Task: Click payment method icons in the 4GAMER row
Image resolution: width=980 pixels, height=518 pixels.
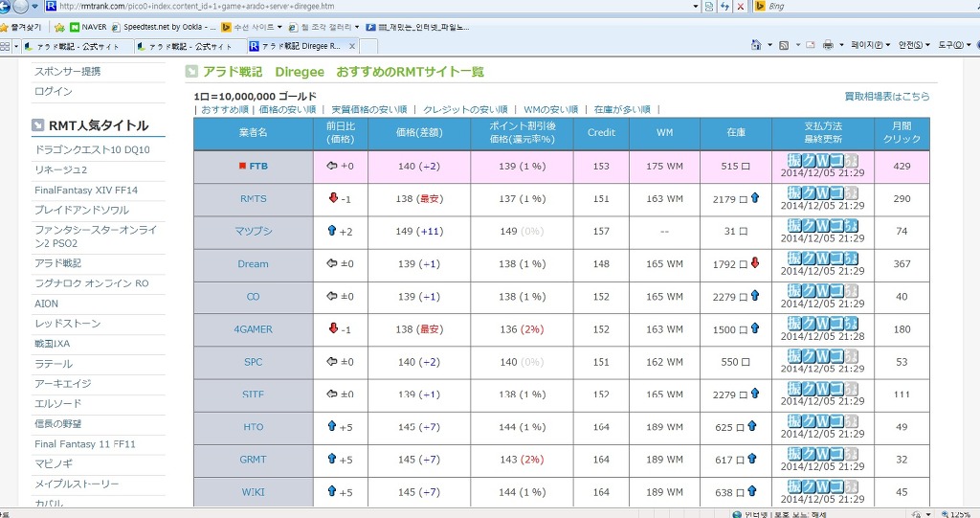Action: [x=822, y=323]
